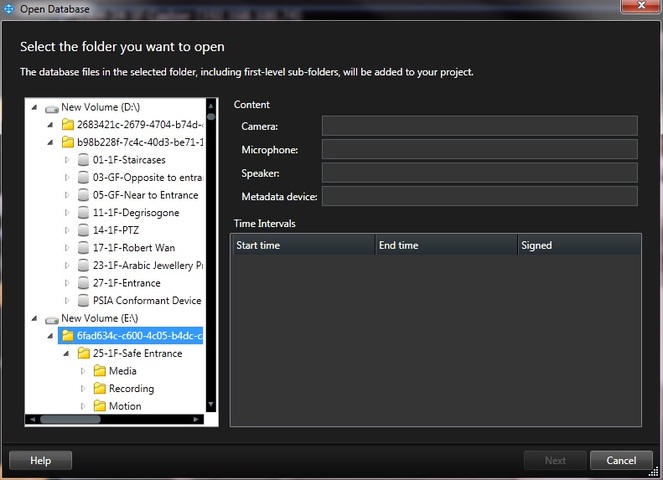Click the Start time column header
Viewport: 663px width, 480px height.
point(302,245)
